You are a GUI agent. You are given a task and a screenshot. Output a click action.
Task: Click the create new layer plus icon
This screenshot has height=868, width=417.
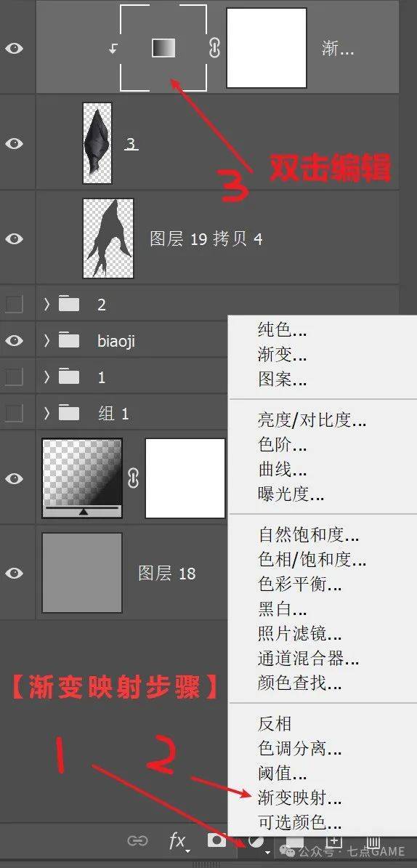(333, 840)
